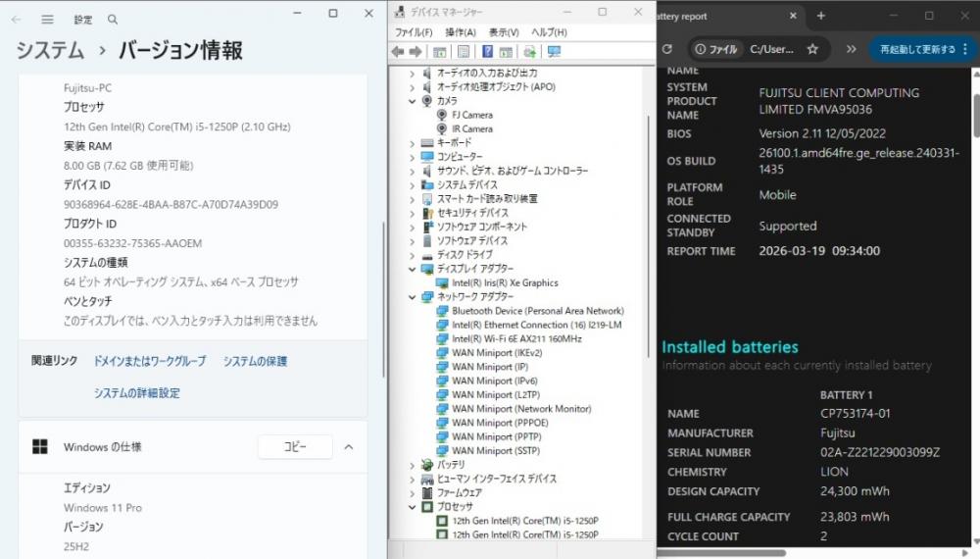Click the Windows logo beside Windows の仕様

40,446
